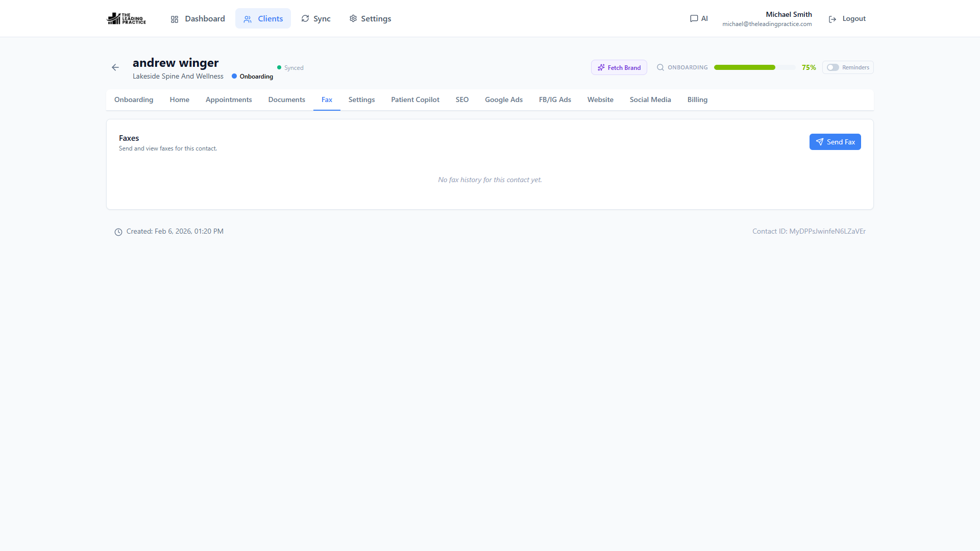Switch to the Website tab
The width and height of the screenshot is (980, 551).
(600, 99)
